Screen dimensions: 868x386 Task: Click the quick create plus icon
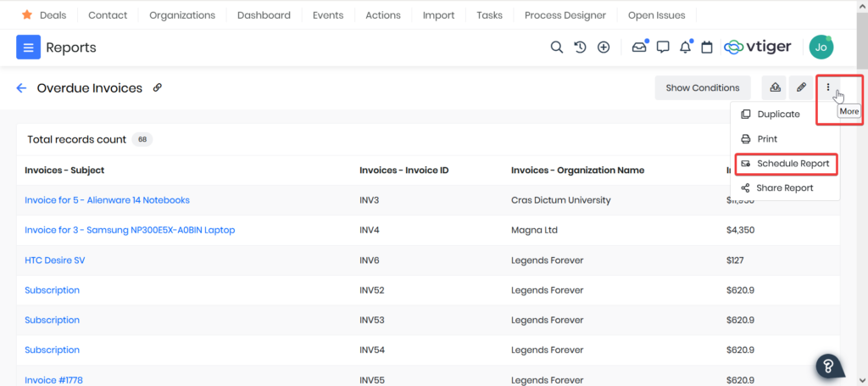coord(604,48)
